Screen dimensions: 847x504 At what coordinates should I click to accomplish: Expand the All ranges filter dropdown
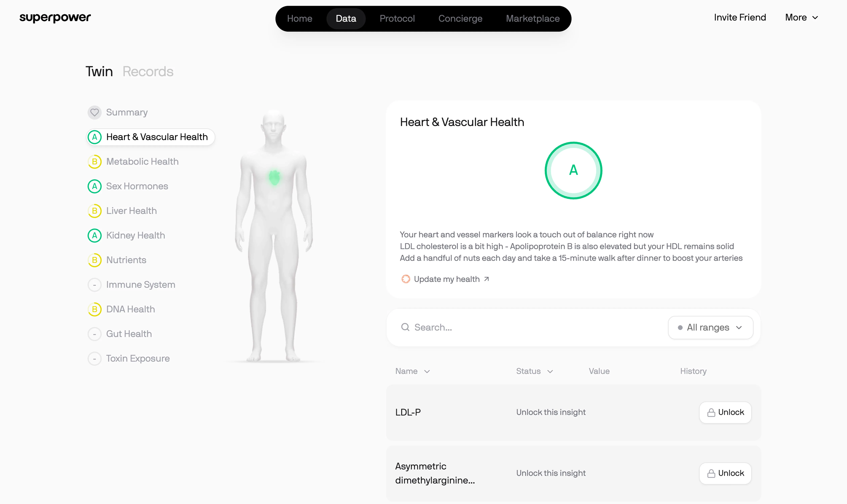click(x=710, y=327)
